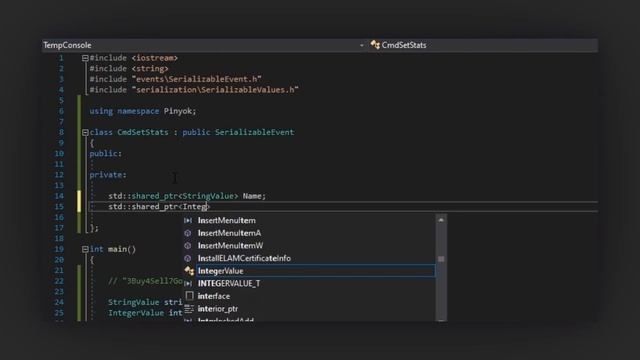Click the IntegerValue class icon

[x=189, y=271]
